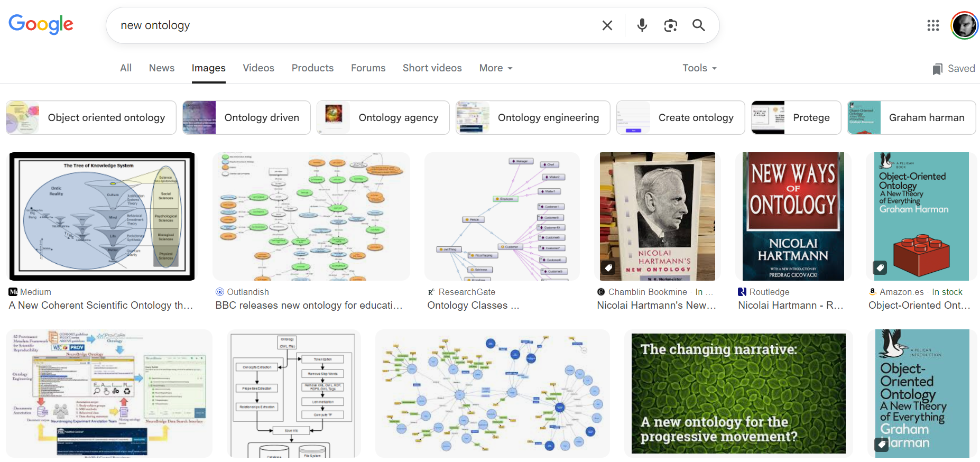This screenshot has height=462, width=980.
Task: Open A New Coherent Scientific Ontology link
Action: point(101,305)
